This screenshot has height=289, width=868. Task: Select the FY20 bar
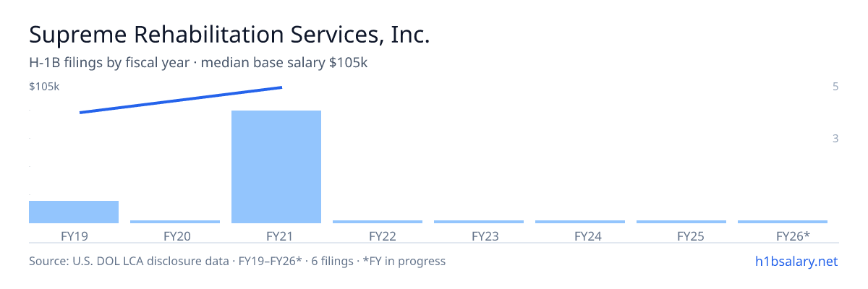click(x=175, y=222)
